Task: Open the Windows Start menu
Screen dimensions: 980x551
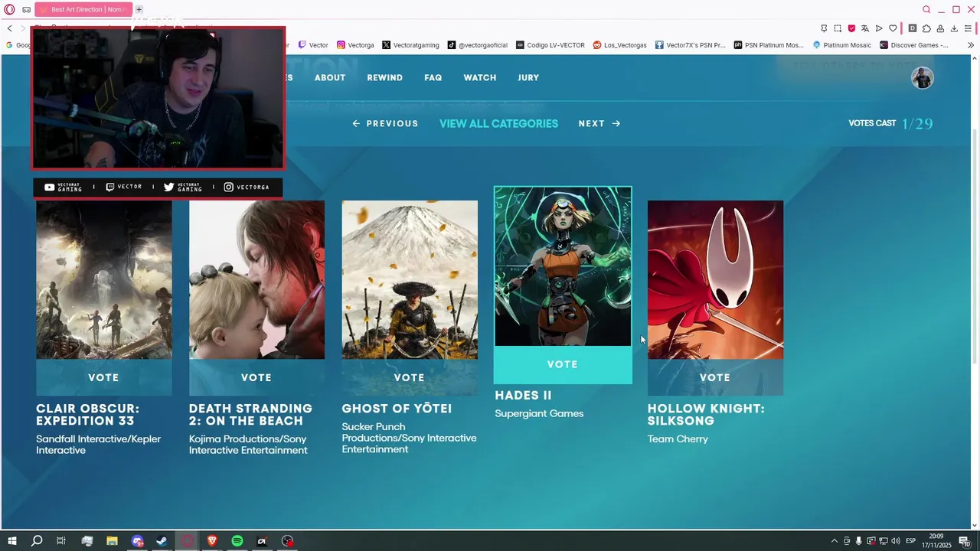Action: [x=11, y=541]
